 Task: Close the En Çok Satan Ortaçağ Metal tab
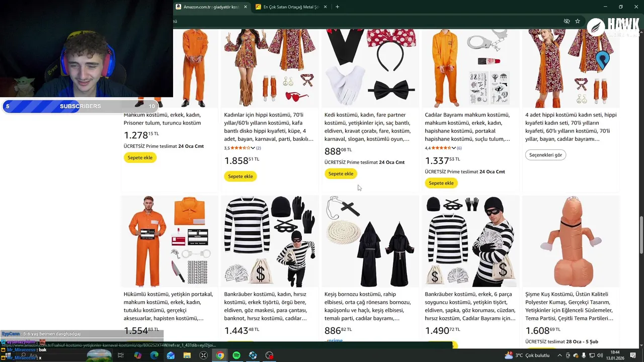pos(325,7)
